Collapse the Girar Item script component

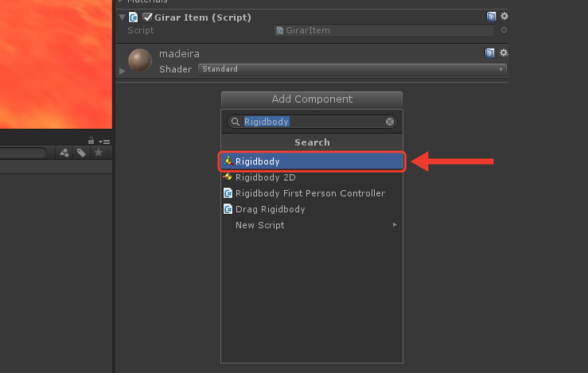(122, 17)
